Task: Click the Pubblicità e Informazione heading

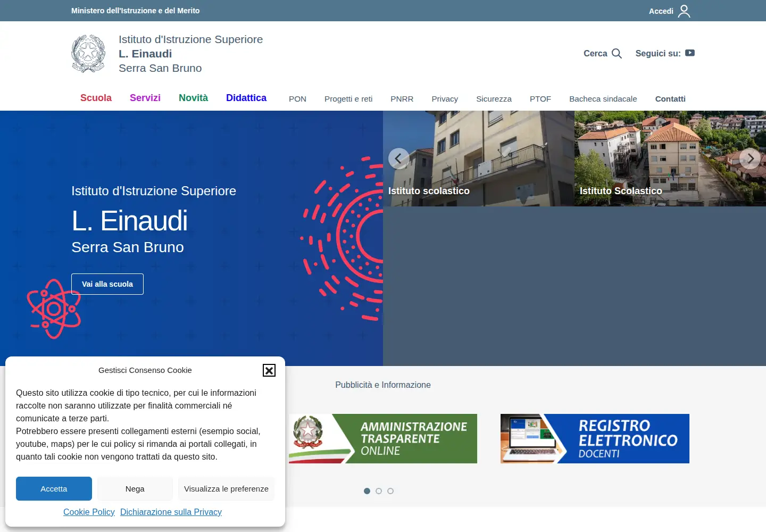Action: [383, 385]
